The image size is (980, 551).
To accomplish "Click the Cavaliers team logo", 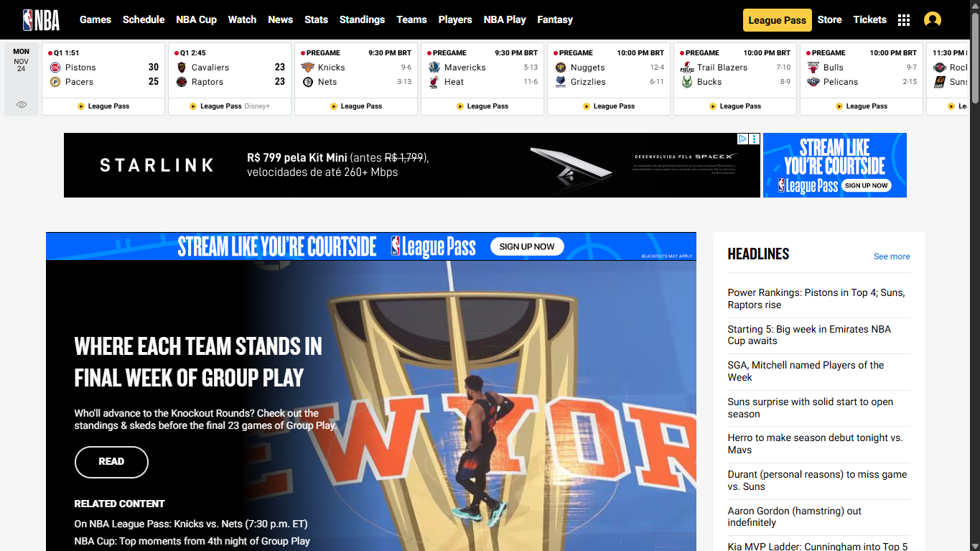I will coord(182,68).
